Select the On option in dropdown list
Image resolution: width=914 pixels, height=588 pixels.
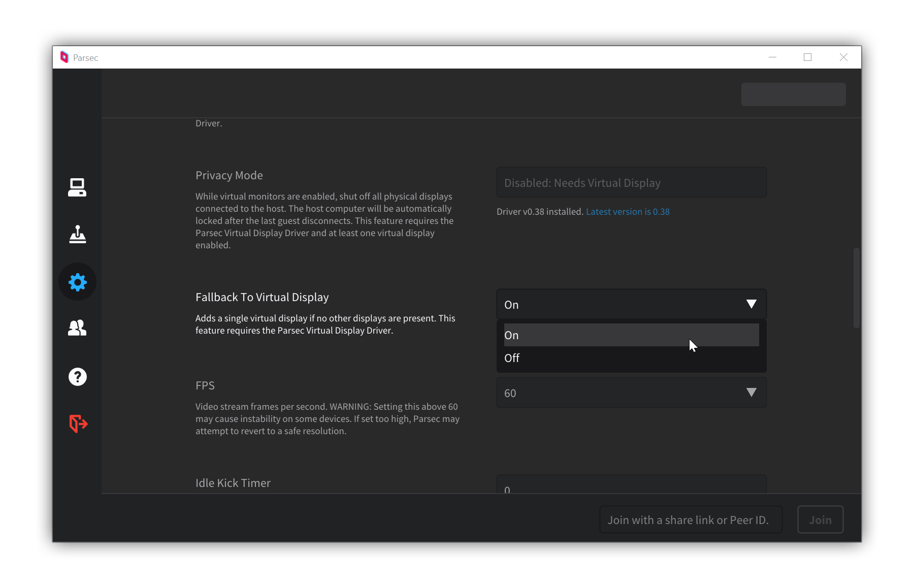pos(631,335)
